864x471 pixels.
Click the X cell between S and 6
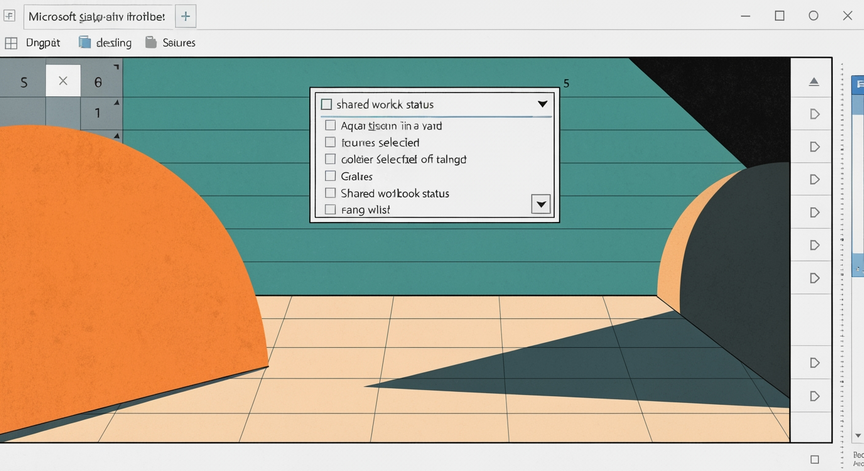tap(63, 81)
